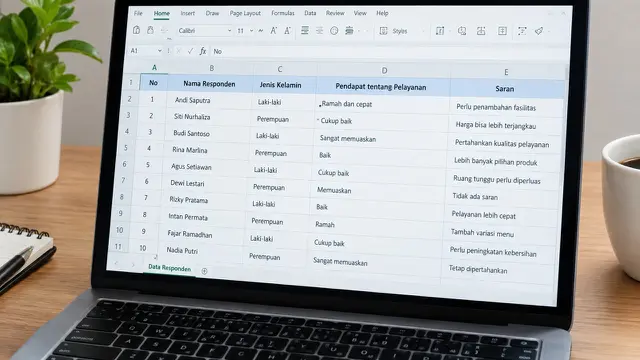Click the fx insert function icon
This screenshot has width=640, height=360.
[x=203, y=51]
